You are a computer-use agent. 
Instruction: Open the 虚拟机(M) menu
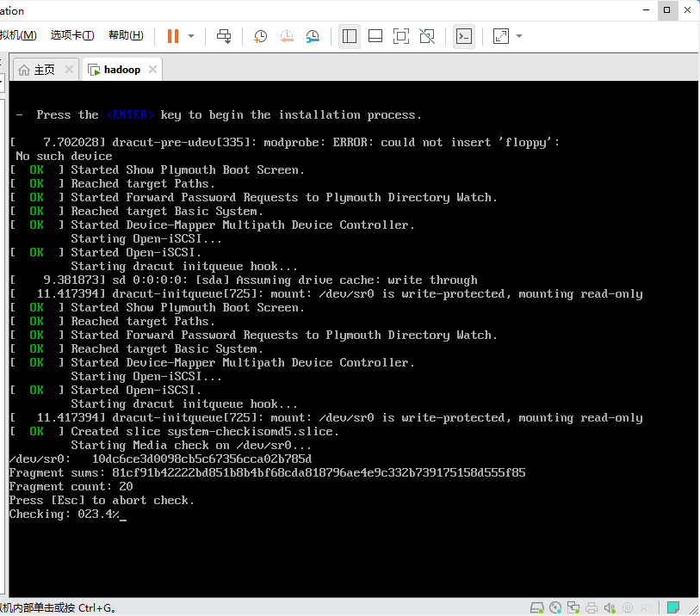(x=18, y=35)
